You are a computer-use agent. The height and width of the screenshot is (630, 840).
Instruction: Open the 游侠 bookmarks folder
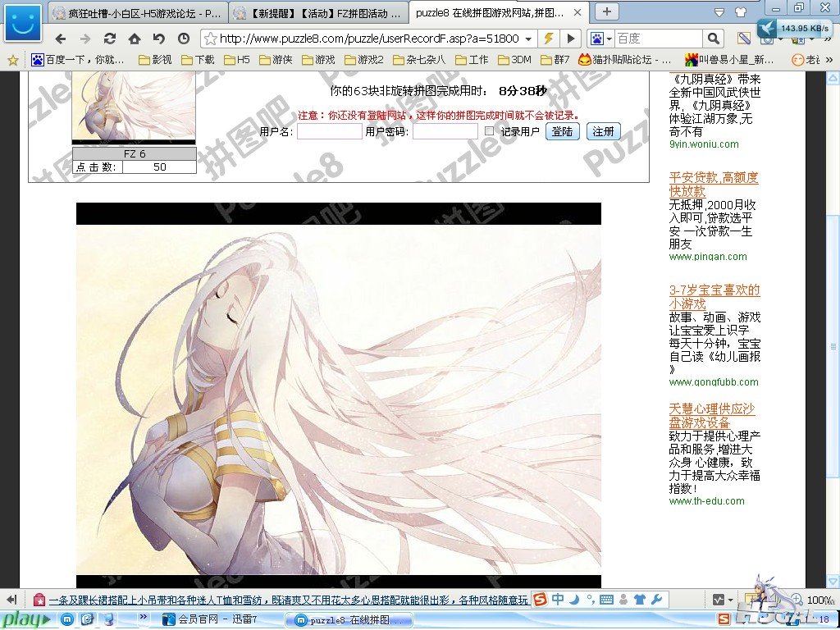tap(276, 60)
